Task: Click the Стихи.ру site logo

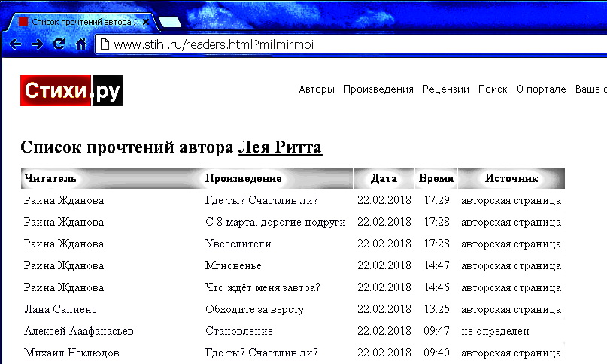Action: click(x=71, y=90)
